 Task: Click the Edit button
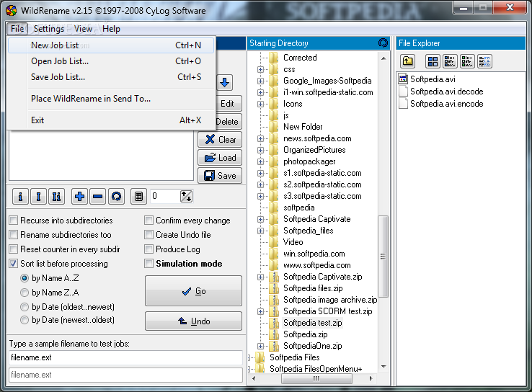coord(229,104)
